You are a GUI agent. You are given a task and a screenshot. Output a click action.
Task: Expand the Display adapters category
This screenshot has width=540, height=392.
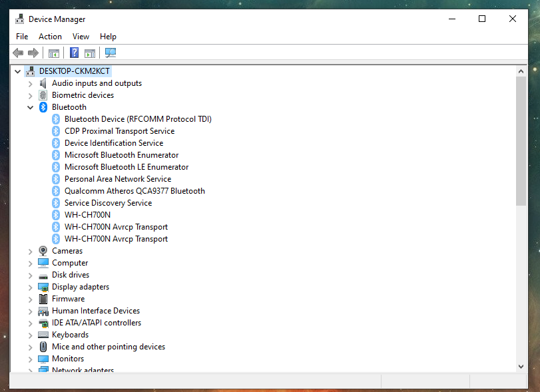[31, 288]
